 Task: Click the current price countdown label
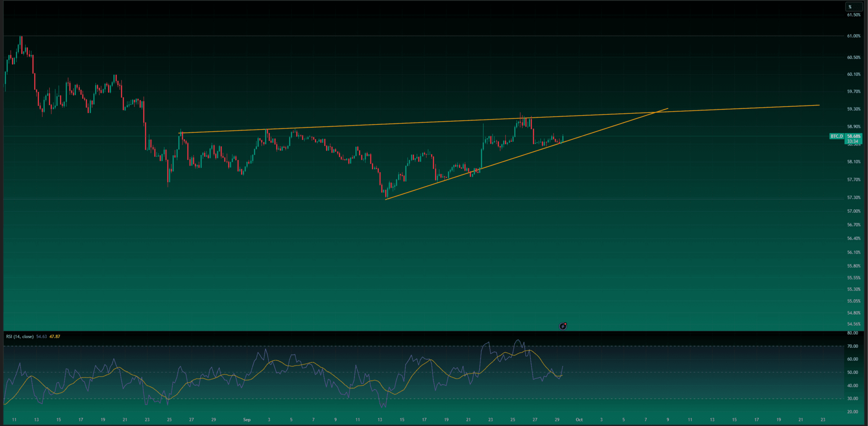tap(853, 142)
